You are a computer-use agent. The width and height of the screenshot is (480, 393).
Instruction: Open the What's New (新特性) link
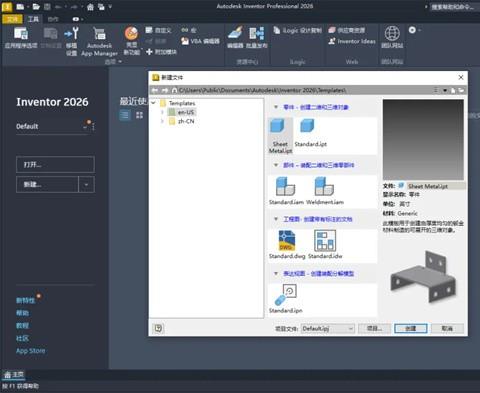pyautogui.click(x=25, y=300)
